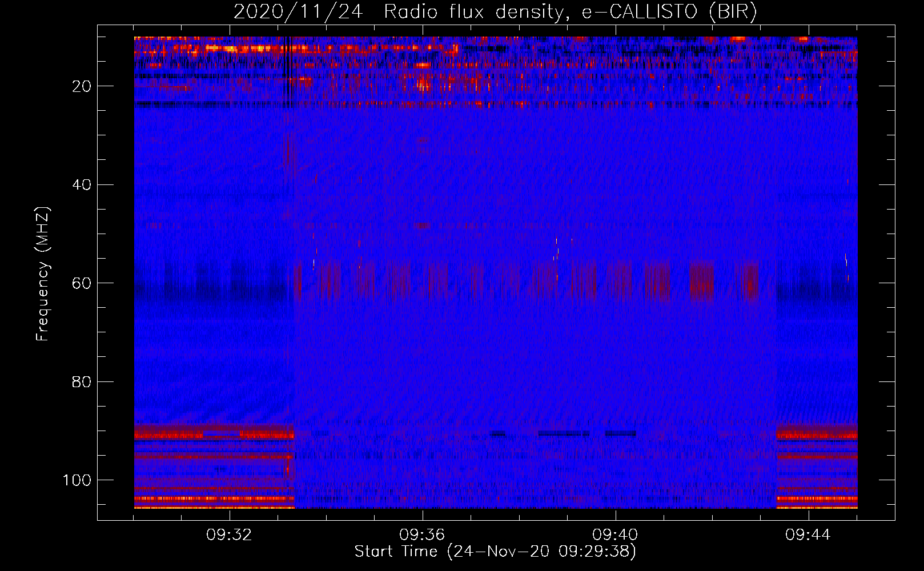924x571 pixels.
Task: Click the 09:36 time tick label
Action: (422, 535)
